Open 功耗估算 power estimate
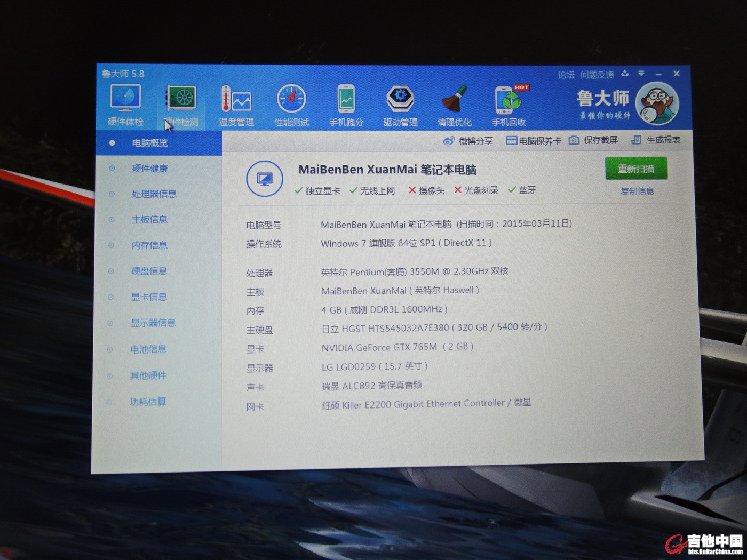Viewport: 747px width, 560px height. click(x=148, y=402)
